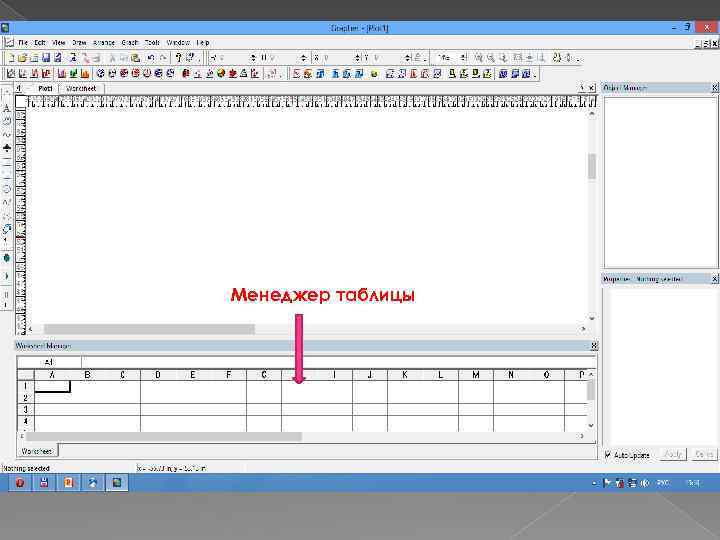720x540 pixels.
Task: Select the green bar chart icon
Action: [73, 73]
